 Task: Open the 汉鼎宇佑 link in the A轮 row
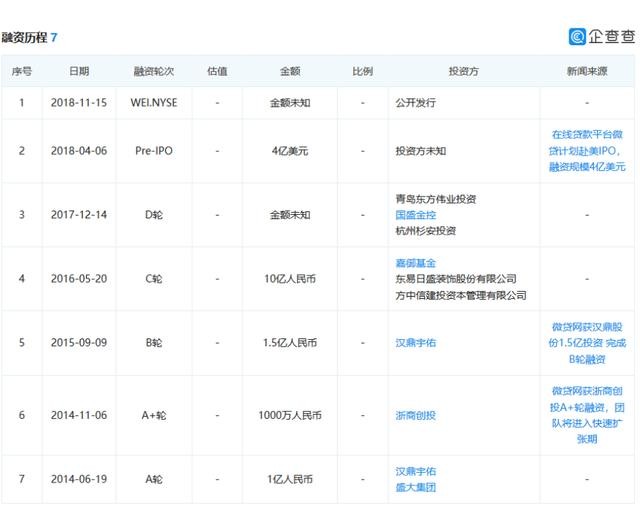pos(416,471)
